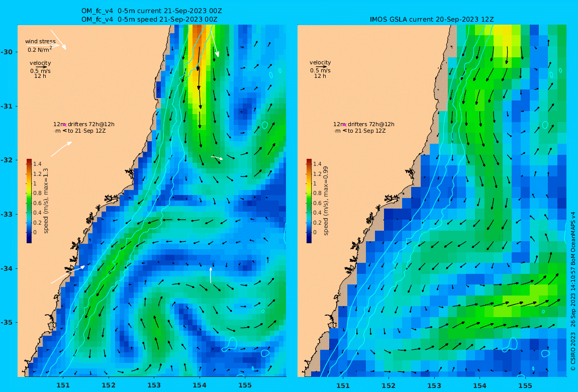This screenshot has height=392, width=578.
Task: Click 'to 21 Sep 12Z' text in left map
Action: 86,131
